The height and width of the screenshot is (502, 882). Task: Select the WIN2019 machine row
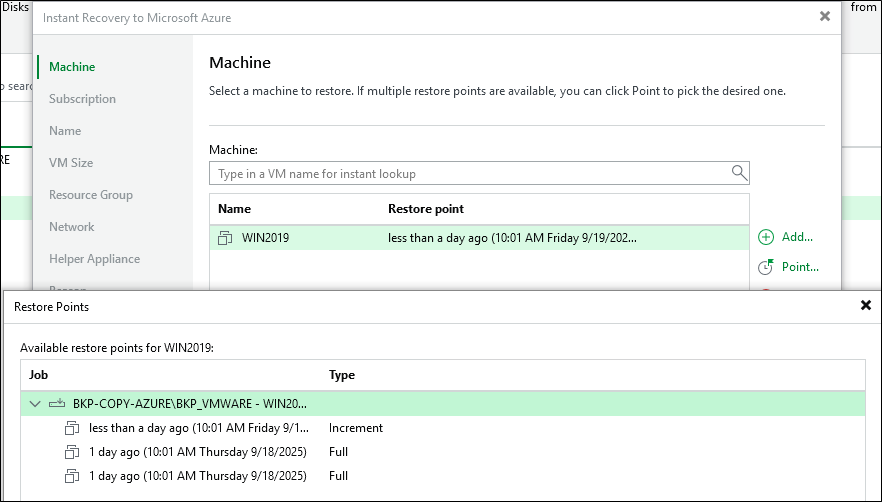tap(478, 238)
